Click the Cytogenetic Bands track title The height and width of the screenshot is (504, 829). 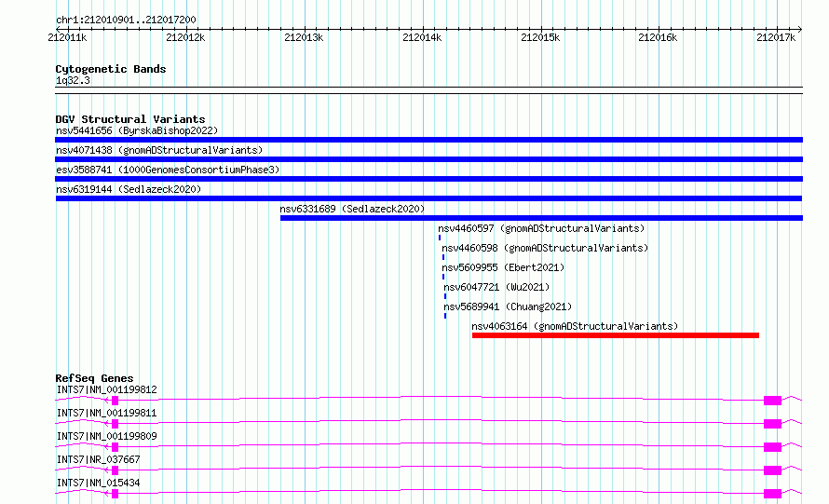tap(111, 69)
